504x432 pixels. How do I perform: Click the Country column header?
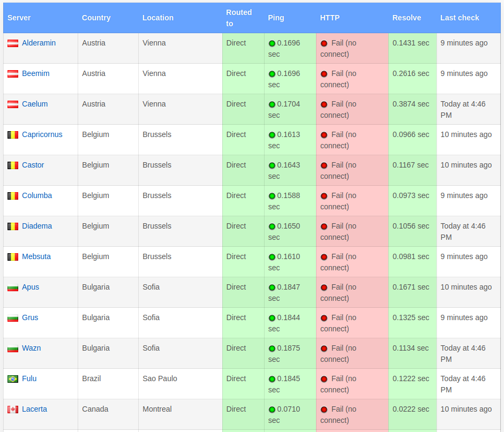96,18
